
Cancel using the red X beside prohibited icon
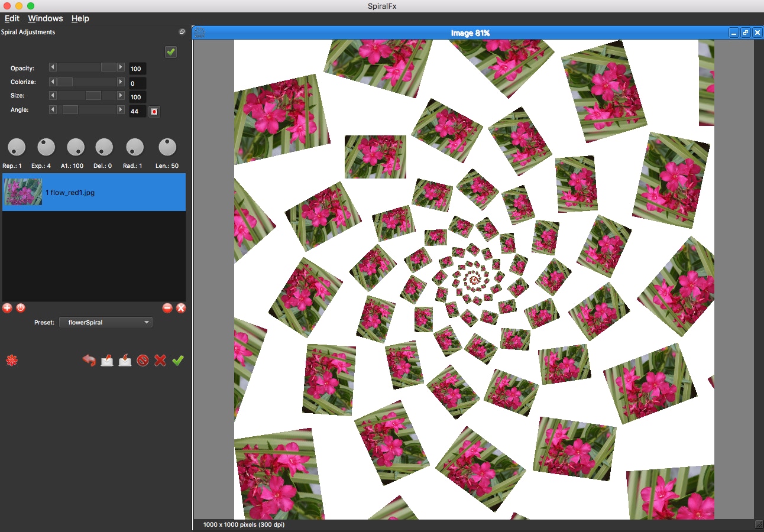click(160, 360)
